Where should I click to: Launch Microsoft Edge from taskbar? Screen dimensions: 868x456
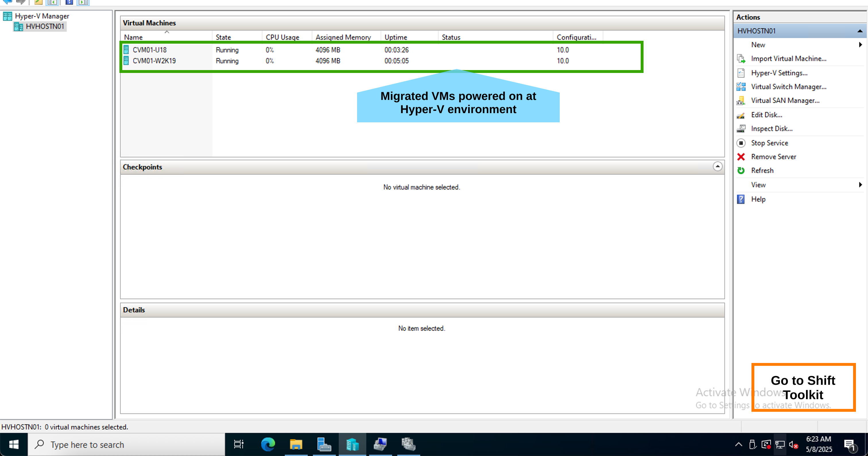click(268, 445)
